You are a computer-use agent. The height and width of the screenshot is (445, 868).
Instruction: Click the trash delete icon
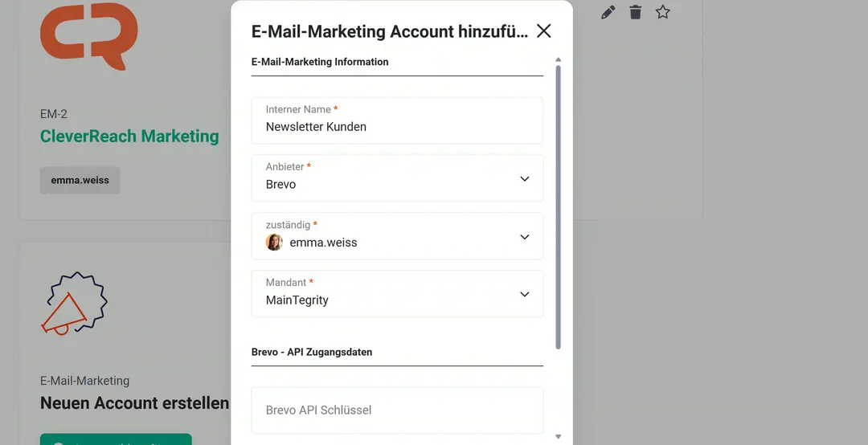(x=636, y=12)
